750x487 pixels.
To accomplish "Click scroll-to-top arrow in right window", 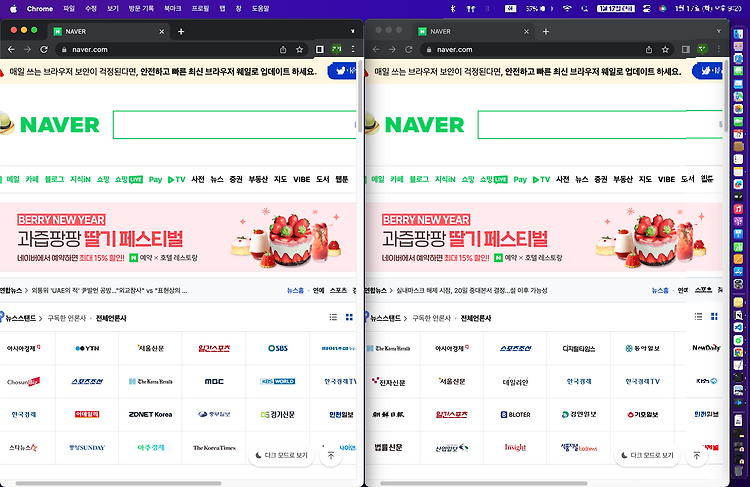I will point(696,455).
